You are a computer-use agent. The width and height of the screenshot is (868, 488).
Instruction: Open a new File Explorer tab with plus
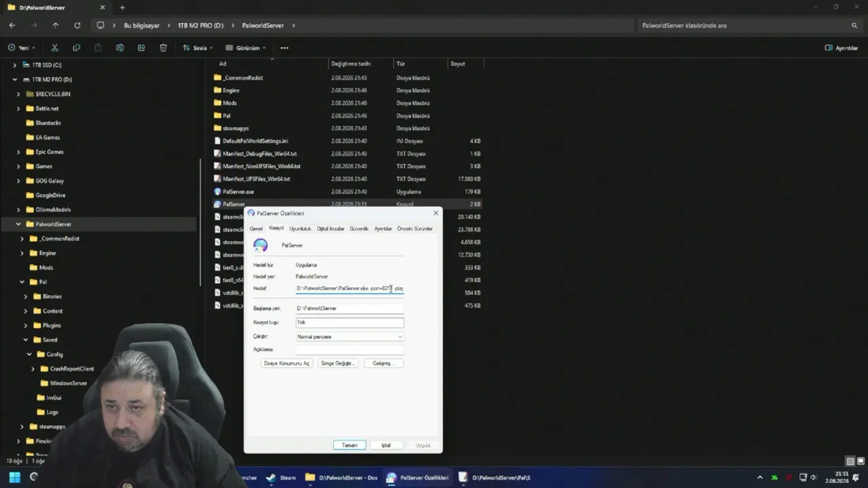(122, 7)
